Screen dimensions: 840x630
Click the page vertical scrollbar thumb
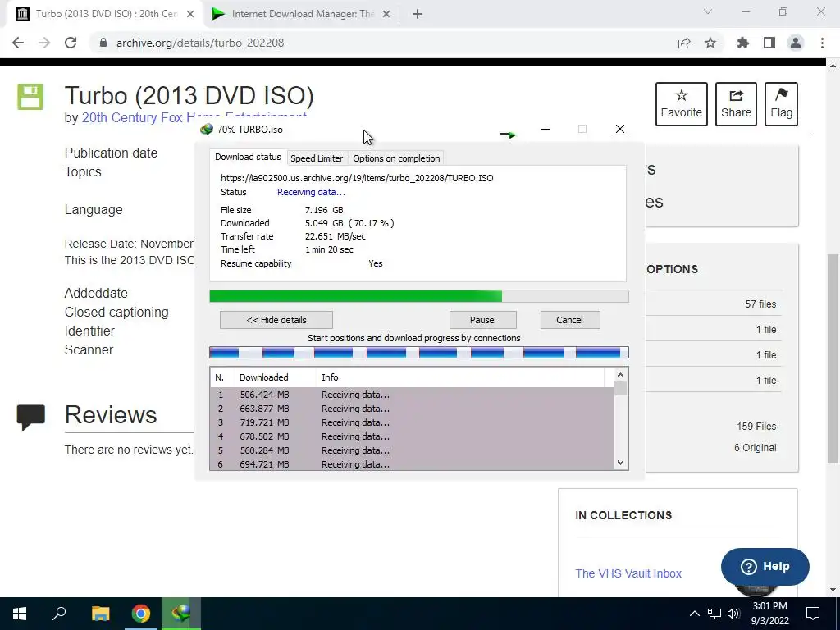[x=833, y=358]
